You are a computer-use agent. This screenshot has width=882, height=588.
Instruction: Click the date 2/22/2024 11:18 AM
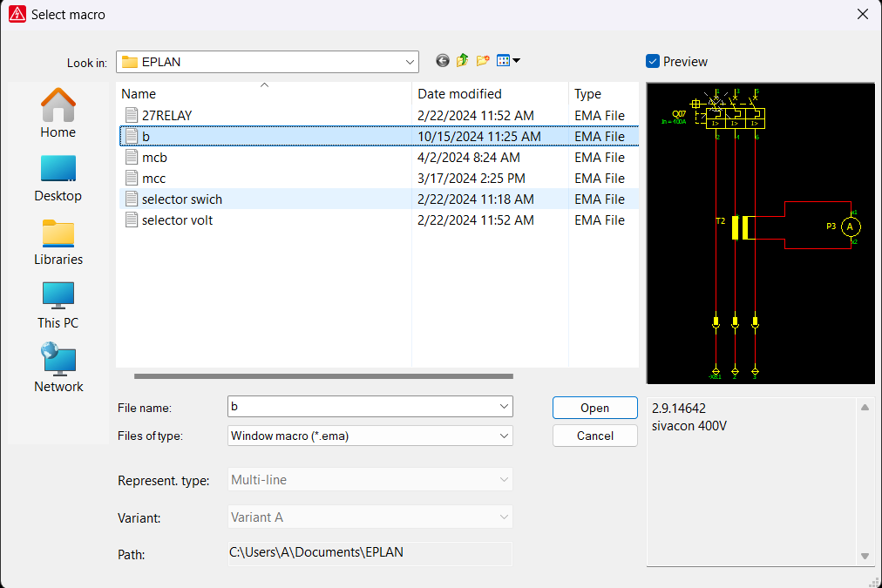[475, 199]
